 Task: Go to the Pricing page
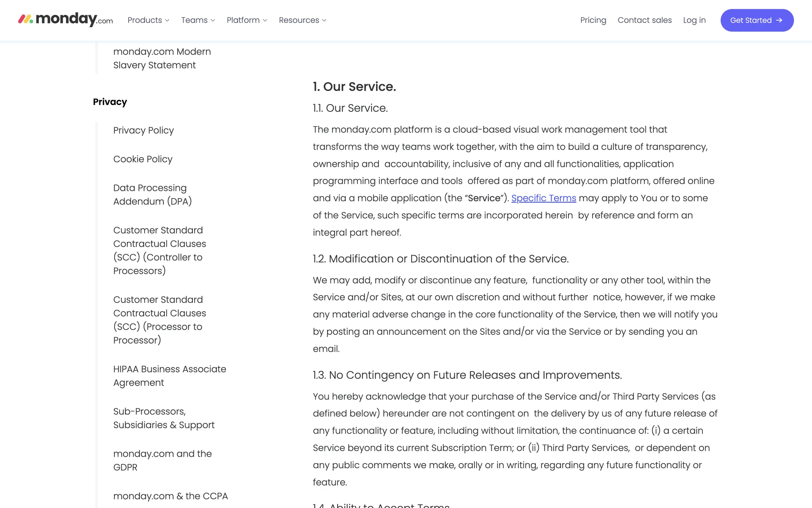pos(593,20)
